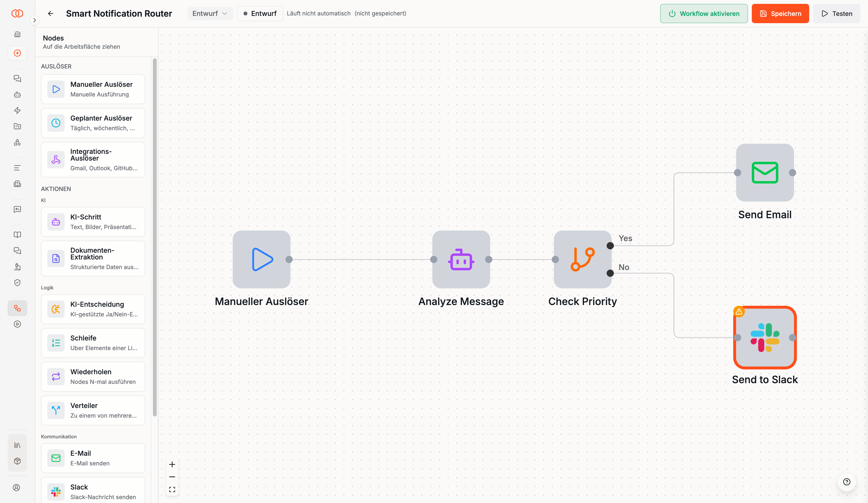Image resolution: width=868 pixels, height=503 pixels.
Task: Click the orange plus create icon in sidebar
Action: [x=17, y=53]
